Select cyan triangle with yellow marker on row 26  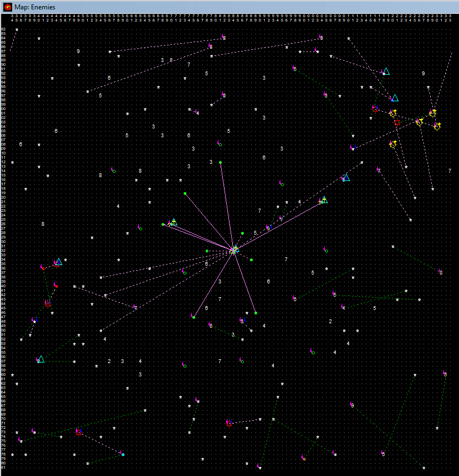pyautogui.click(x=174, y=223)
